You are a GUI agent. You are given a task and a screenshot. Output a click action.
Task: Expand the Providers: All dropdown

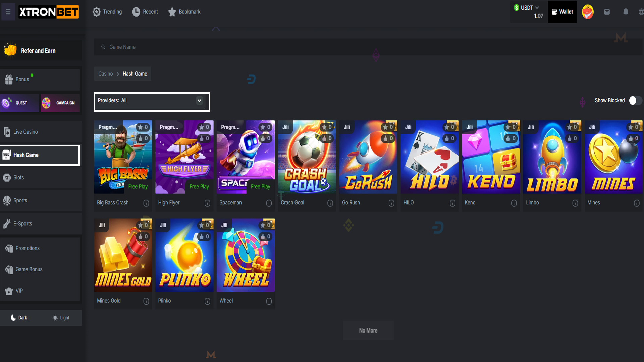[x=152, y=101]
